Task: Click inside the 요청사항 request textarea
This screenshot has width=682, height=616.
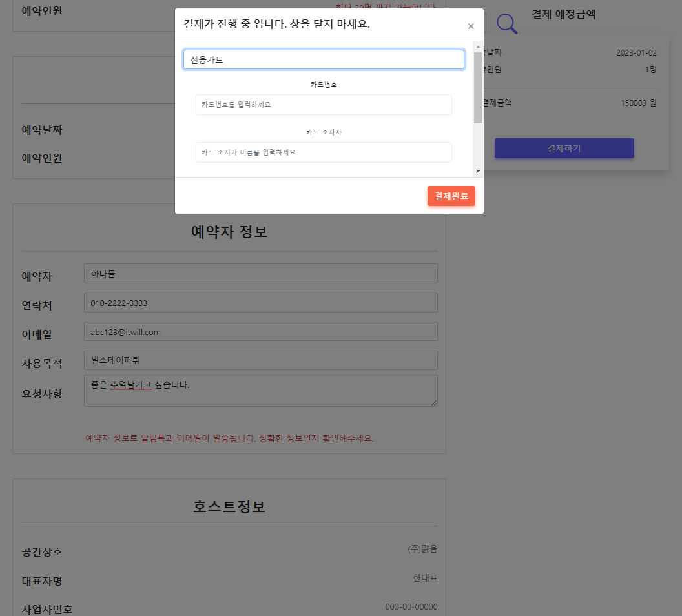Action: coord(260,390)
